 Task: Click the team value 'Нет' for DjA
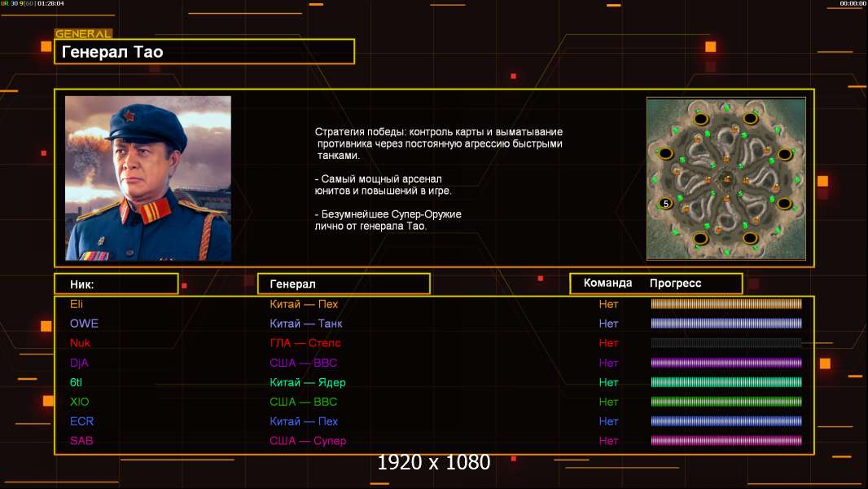[608, 363]
